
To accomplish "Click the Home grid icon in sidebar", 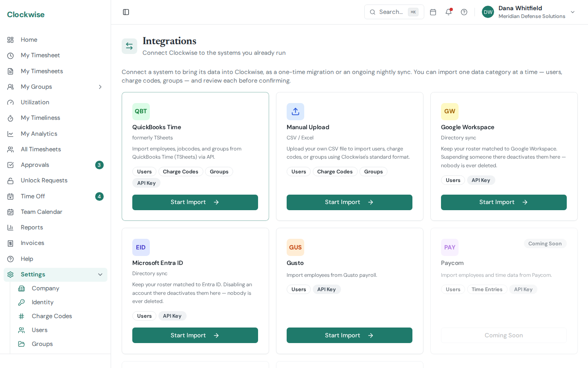I will coord(11,40).
